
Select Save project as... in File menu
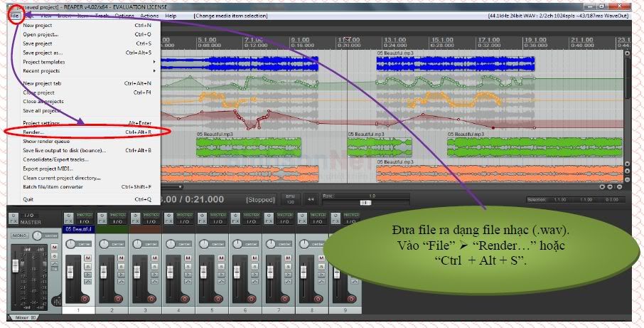[43, 52]
